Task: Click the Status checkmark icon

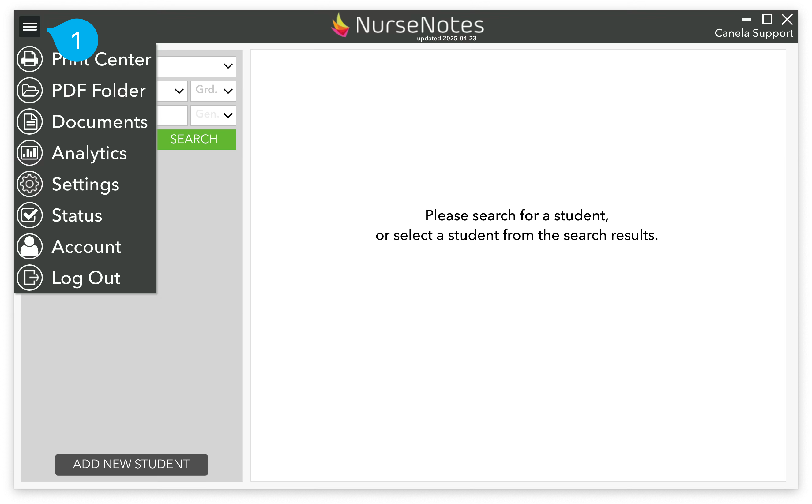Action: coord(30,215)
